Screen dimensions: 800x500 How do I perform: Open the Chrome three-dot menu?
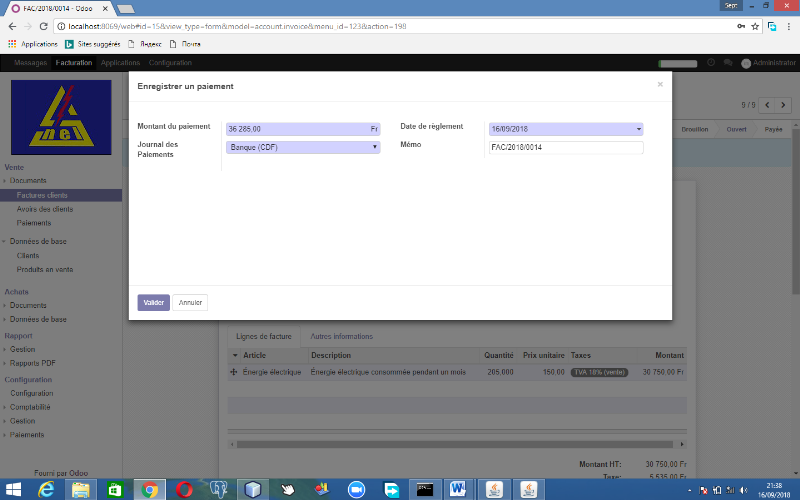[789, 26]
